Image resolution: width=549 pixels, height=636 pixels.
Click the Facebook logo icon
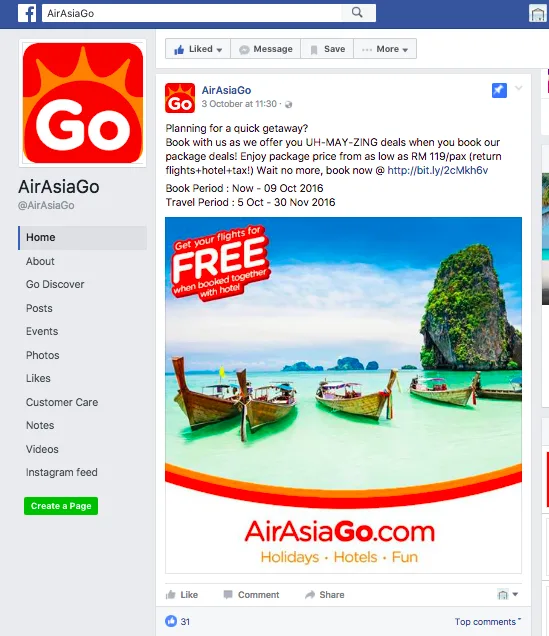click(x=27, y=13)
